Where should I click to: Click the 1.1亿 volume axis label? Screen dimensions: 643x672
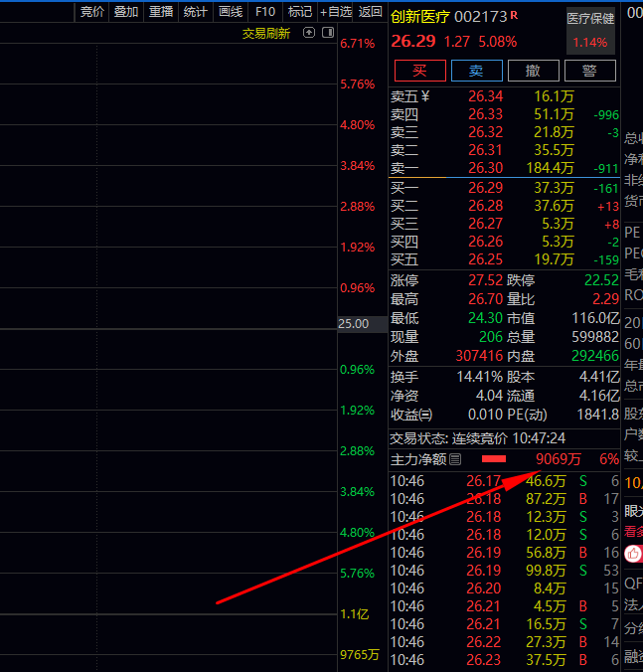coord(354,614)
